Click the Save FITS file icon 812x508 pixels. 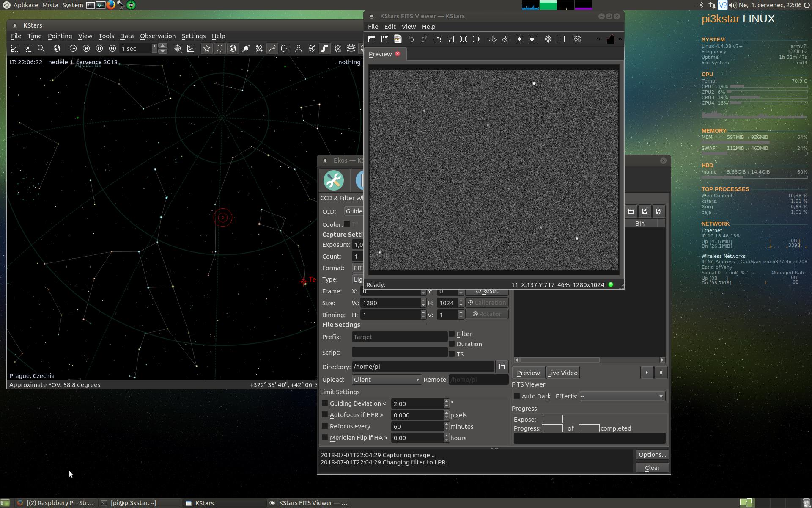click(384, 39)
